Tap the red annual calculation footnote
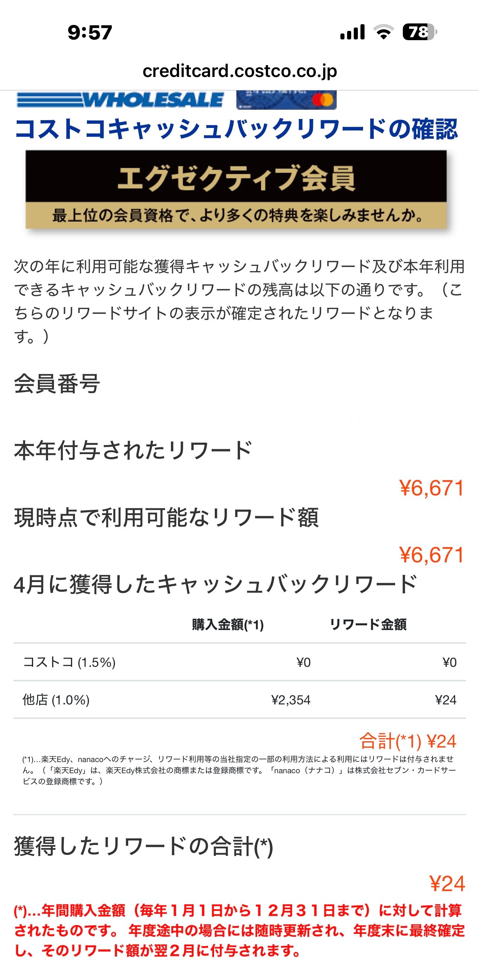Screen dimensions: 479x980 (239, 931)
